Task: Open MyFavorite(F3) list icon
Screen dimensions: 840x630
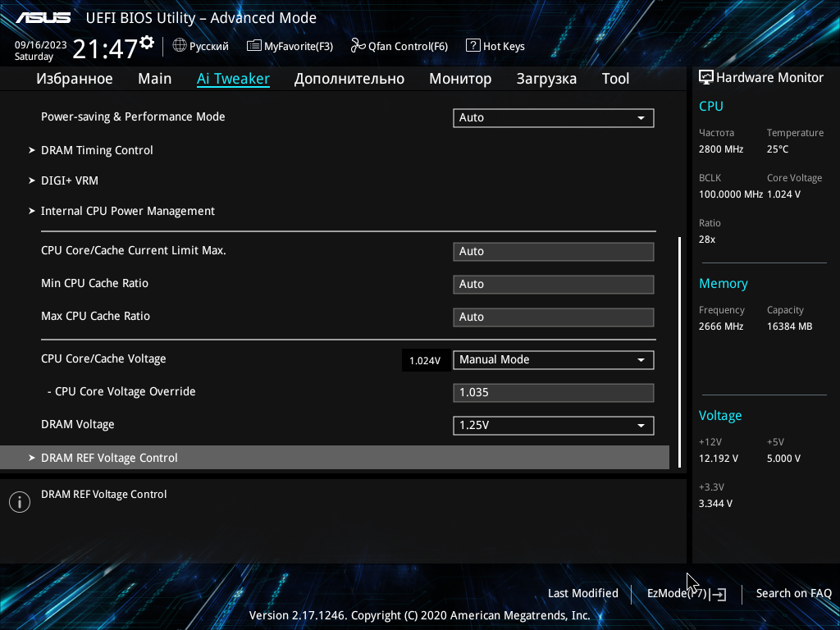Action: [254, 46]
